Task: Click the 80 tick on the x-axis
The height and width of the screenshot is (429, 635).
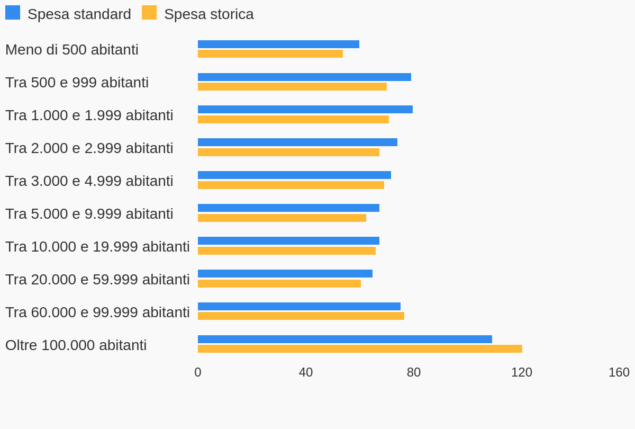Action: click(x=413, y=372)
